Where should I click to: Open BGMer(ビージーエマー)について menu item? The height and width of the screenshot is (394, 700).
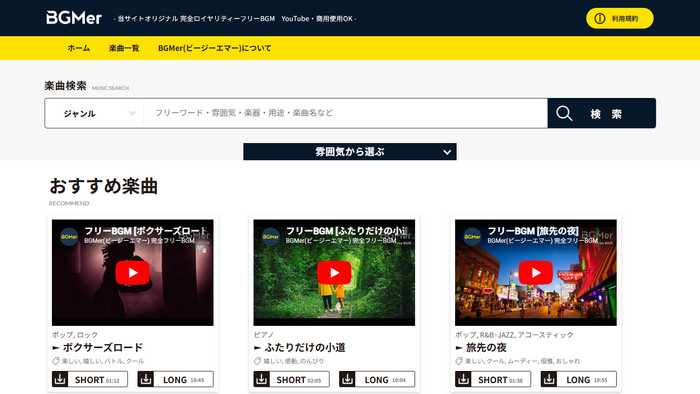pyautogui.click(x=215, y=48)
